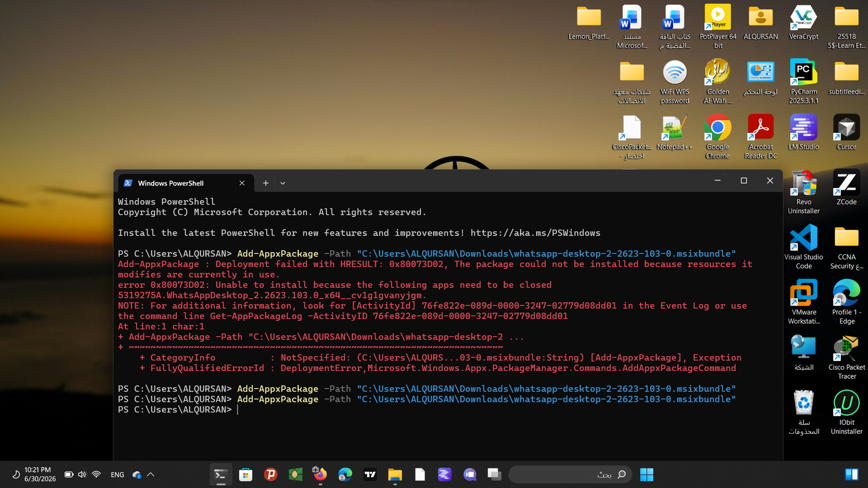Open Firefox from the taskbar
Image resolution: width=868 pixels, height=488 pixels.
pos(320,474)
